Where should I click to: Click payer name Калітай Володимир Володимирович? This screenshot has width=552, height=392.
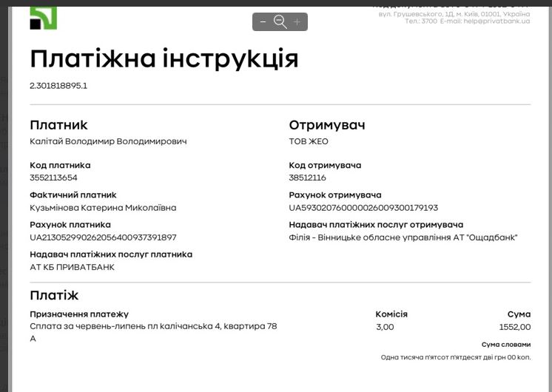[x=108, y=141]
